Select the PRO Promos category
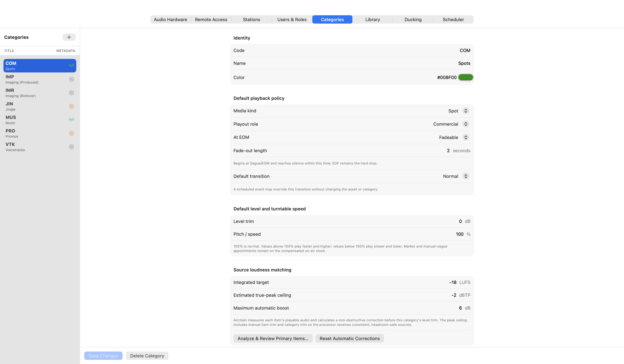Viewport: 624px width, 364px height. click(x=40, y=133)
